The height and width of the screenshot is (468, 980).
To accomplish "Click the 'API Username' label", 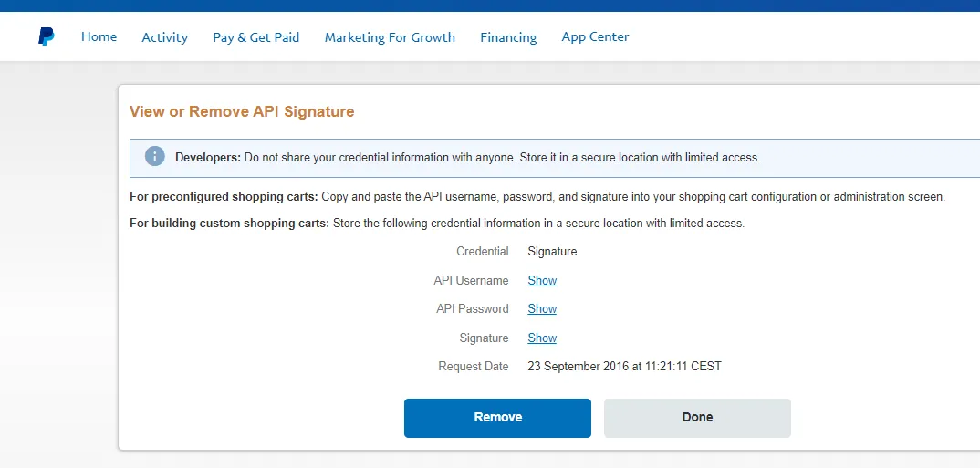I will point(471,281).
